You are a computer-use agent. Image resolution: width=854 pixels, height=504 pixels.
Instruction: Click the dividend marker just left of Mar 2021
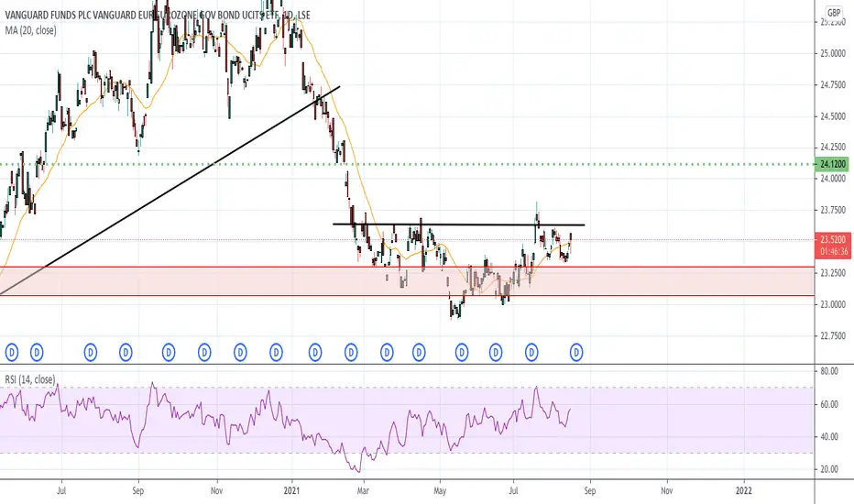click(x=351, y=353)
